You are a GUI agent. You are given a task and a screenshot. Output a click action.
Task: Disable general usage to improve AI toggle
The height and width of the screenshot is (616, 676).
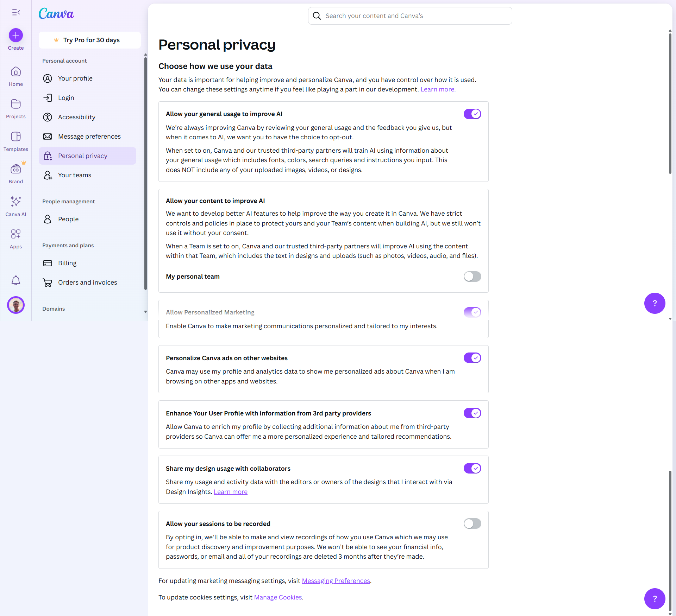pyautogui.click(x=472, y=114)
